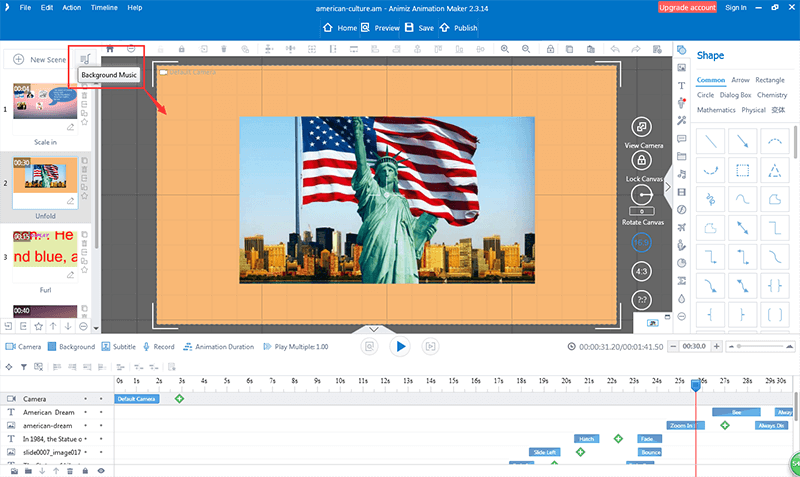The image size is (800, 477).
Task: Click the Zoom In animation block
Action: tap(685, 425)
